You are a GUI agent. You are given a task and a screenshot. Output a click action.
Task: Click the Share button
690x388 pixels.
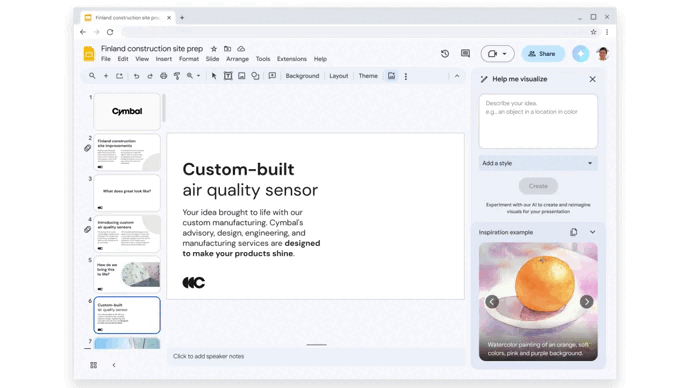click(543, 54)
